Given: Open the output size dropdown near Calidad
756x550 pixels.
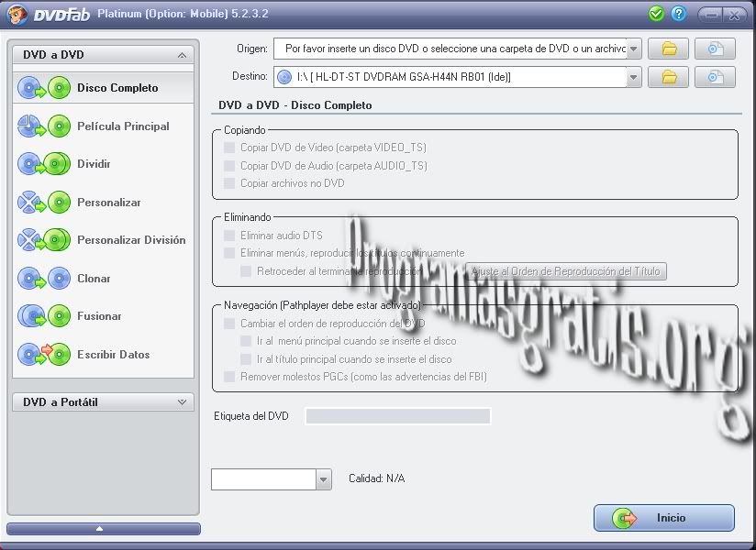Looking at the screenshot, I should coord(324,479).
